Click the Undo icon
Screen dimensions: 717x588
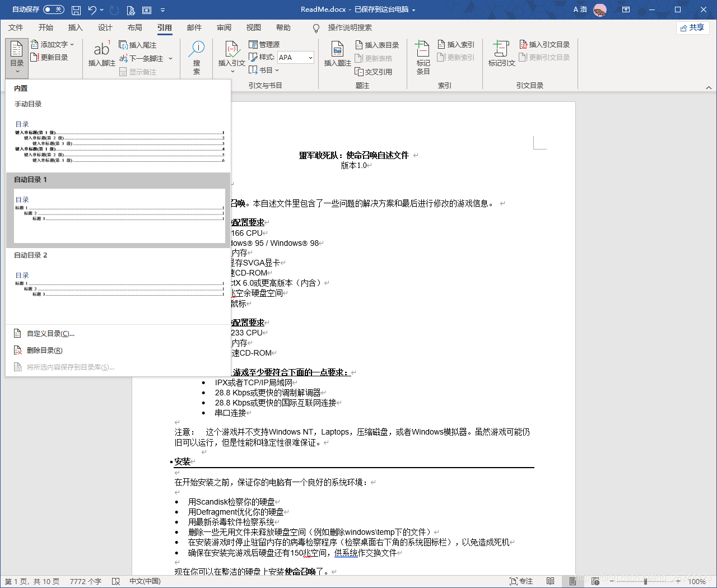[92, 10]
